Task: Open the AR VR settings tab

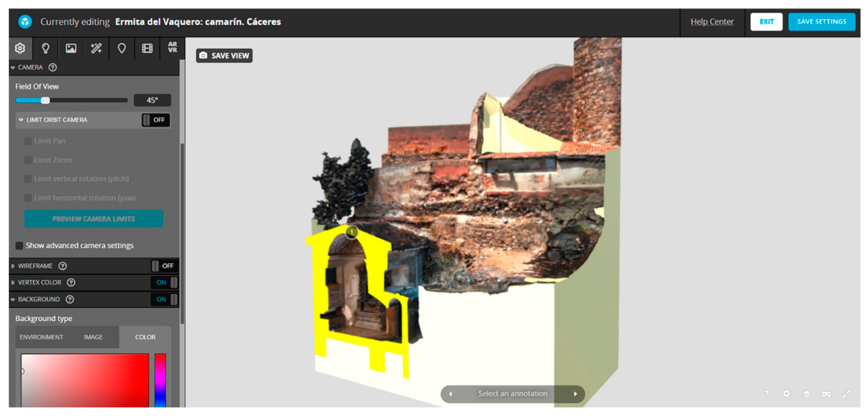Action: pos(173,48)
